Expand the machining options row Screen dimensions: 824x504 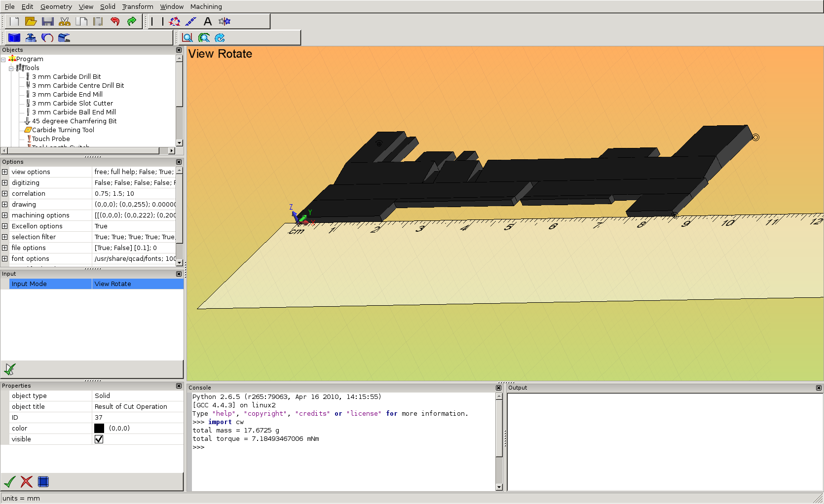point(5,215)
